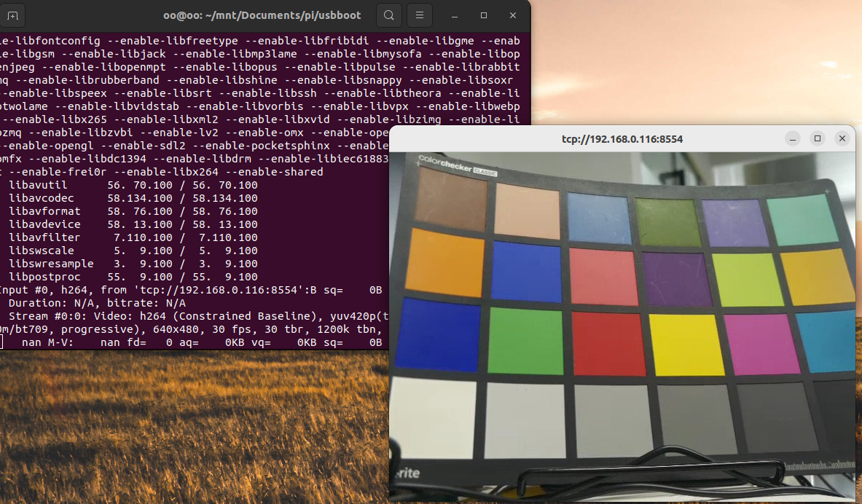Click the '--enable-libfontconfig' option text

coord(50,42)
